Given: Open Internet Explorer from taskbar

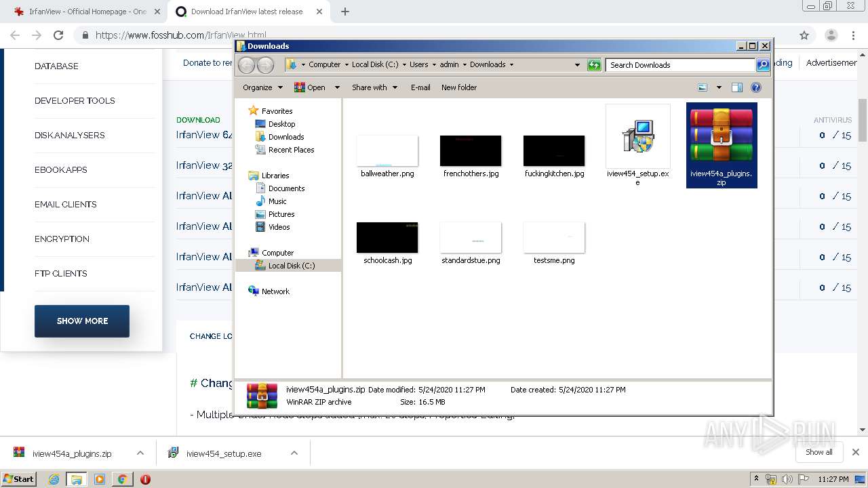Looking at the screenshot, I should 54,479.
